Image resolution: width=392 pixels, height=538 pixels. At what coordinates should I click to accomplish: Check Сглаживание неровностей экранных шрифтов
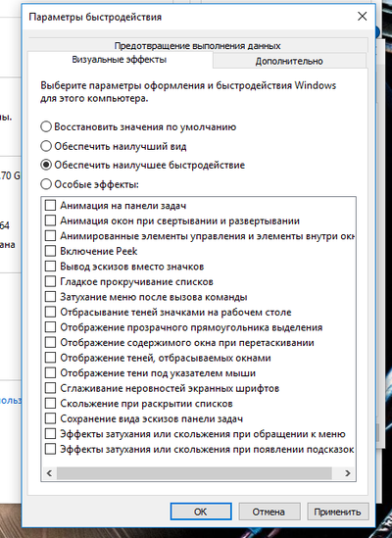point(50,388)
